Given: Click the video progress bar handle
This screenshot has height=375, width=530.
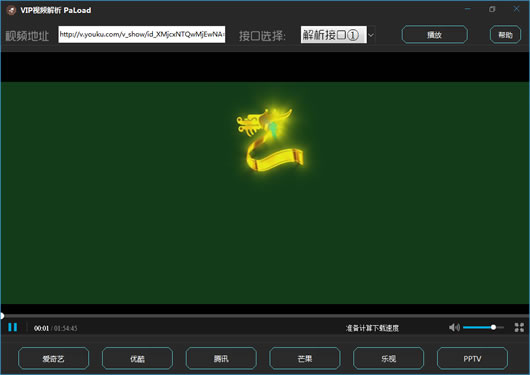Looking at the screenshot, I should 2,316.
